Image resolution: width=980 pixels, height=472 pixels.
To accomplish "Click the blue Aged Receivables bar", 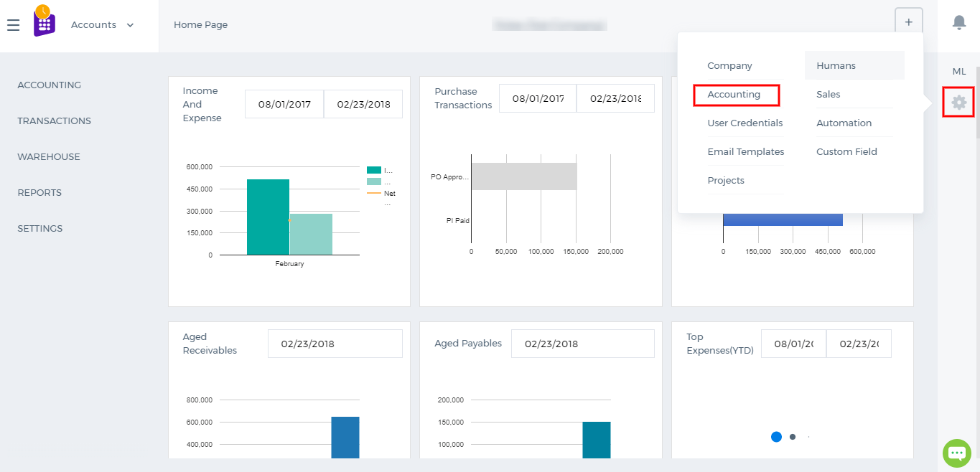I will pos(345,438).
